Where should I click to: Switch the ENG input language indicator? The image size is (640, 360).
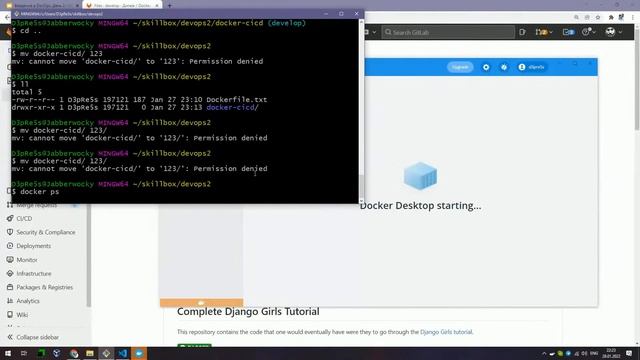click(594, 353)
